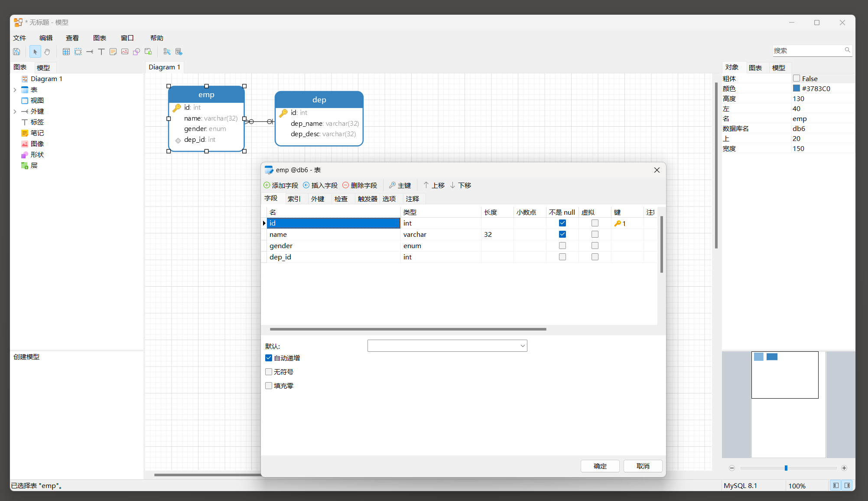The height and width of the screenshot is (501, 868).
Task: Close the emp table dialog
Action: pyautogui.click(x=657, y=170)
